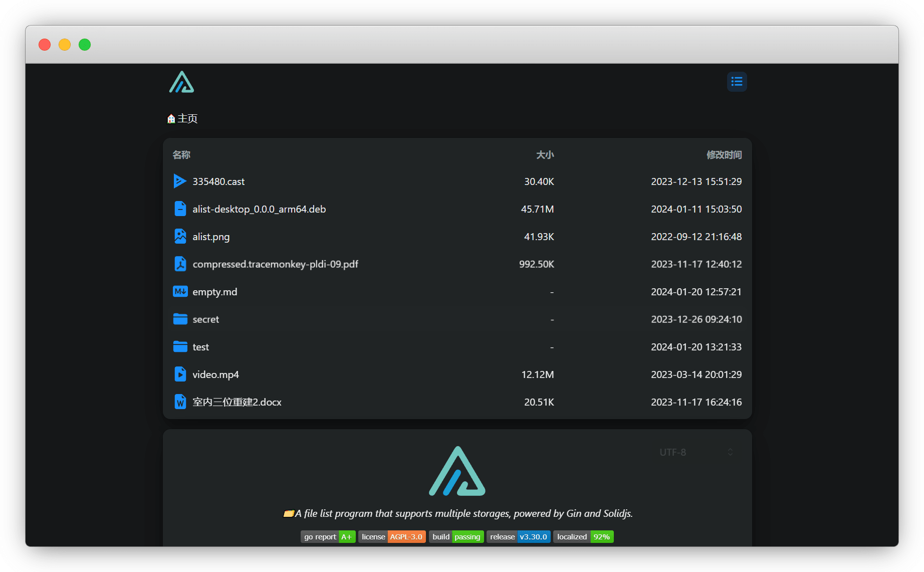
Task: Click the large AList logo in readme
Action: point(457,471)
